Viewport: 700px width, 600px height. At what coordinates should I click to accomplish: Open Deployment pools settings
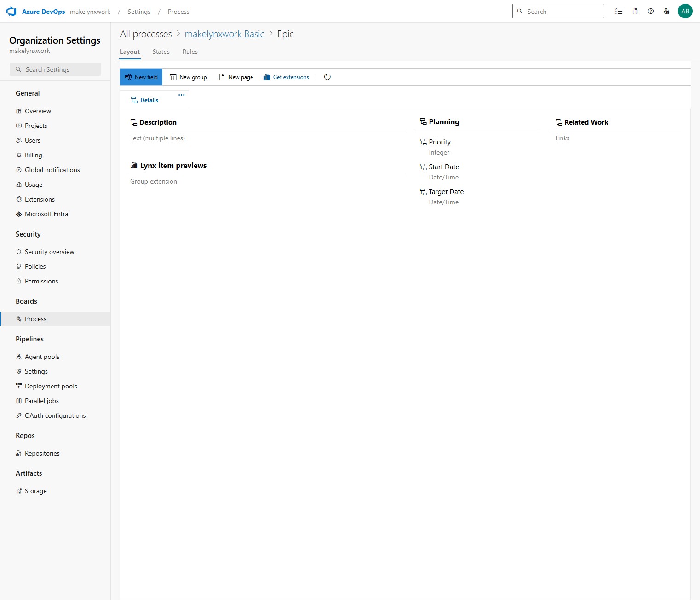(55, 386)
